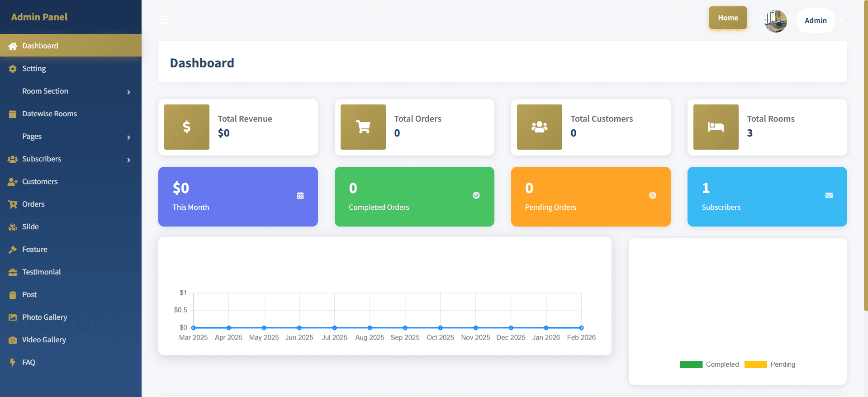Click the Orders cart icon in sidebar
The image size is (868, 397).
coord(13,204)
